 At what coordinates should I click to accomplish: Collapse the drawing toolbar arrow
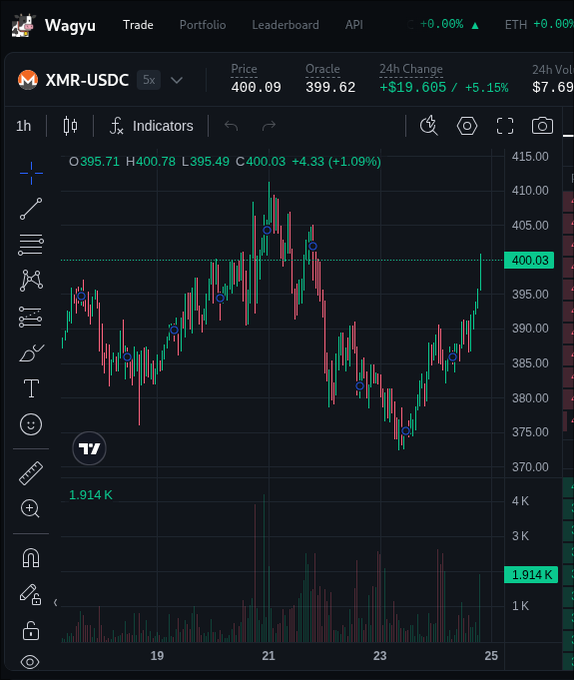pyautogui.click(x=55, y=602)
